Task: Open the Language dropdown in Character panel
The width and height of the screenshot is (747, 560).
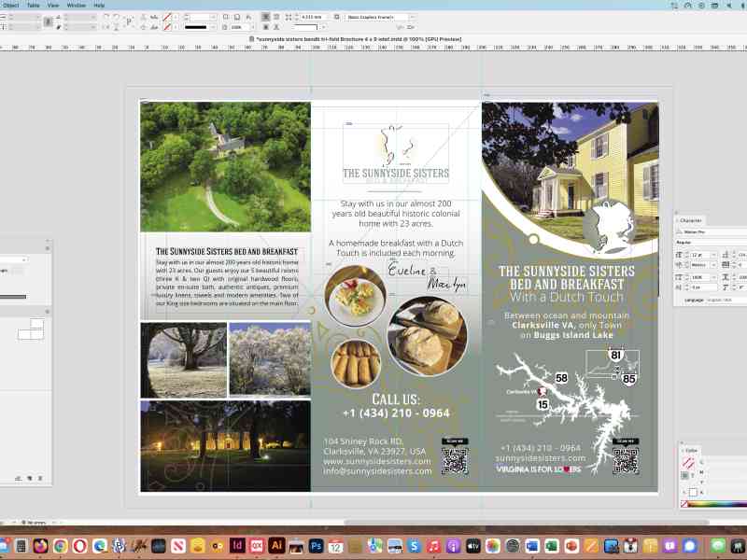Action: (x=726, y=300)
